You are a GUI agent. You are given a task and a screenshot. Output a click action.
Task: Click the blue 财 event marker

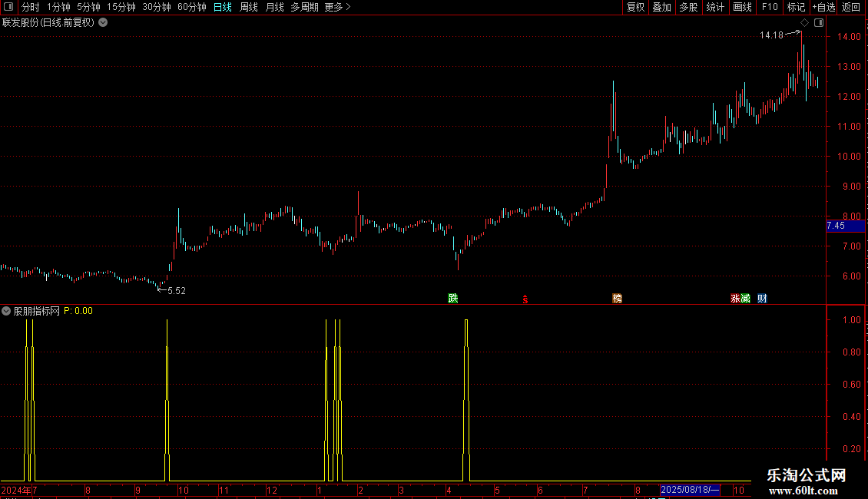click(762, 298)
